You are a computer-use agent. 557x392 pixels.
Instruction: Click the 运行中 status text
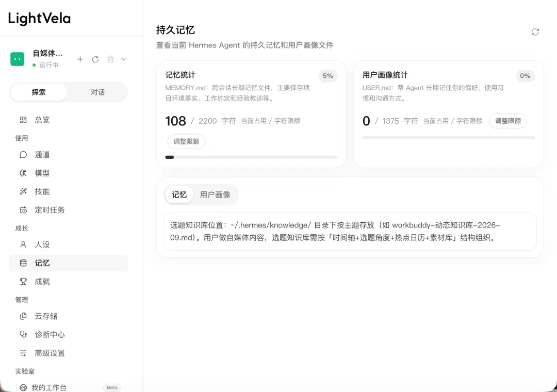[x=48, y=65]
